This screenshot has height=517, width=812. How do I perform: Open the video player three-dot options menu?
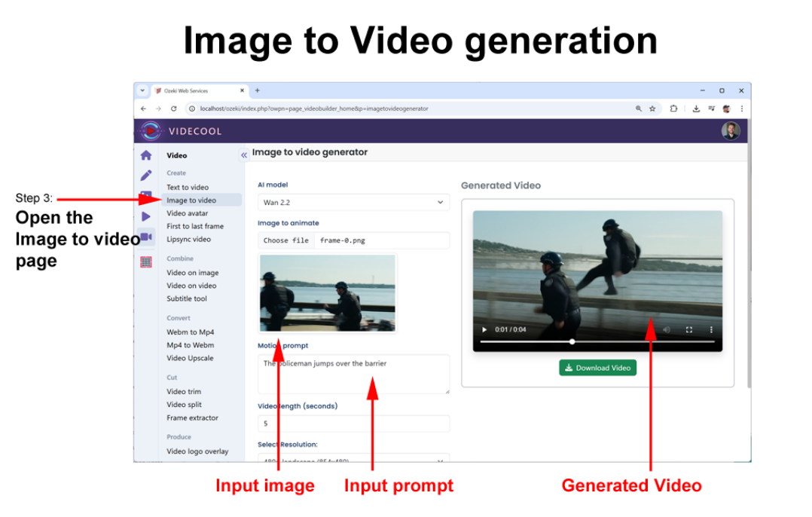point(711,330)
